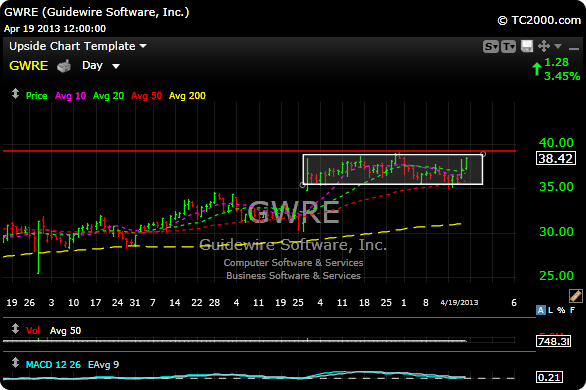586x390 pixels.
Task: Open the Day timeframe dropdown arrow
Action: pos(116,66)
